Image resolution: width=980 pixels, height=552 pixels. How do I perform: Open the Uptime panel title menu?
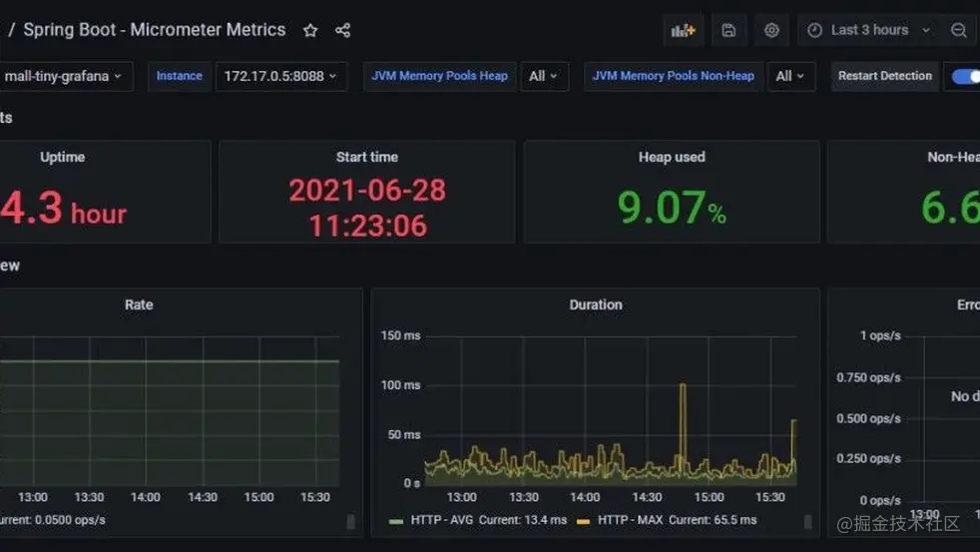[63, 157]
